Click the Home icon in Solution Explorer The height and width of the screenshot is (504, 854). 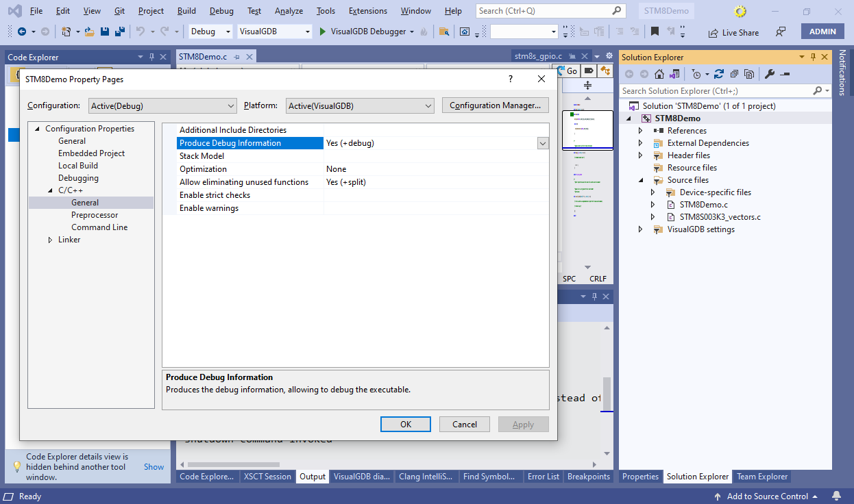(659, 74)
